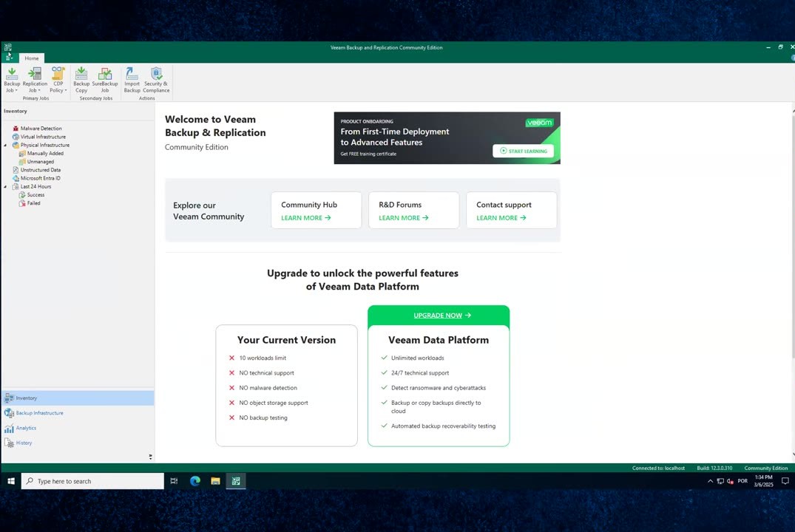Click the volume icon in system tray
795x532 pixels.
[x=730, y=481]
